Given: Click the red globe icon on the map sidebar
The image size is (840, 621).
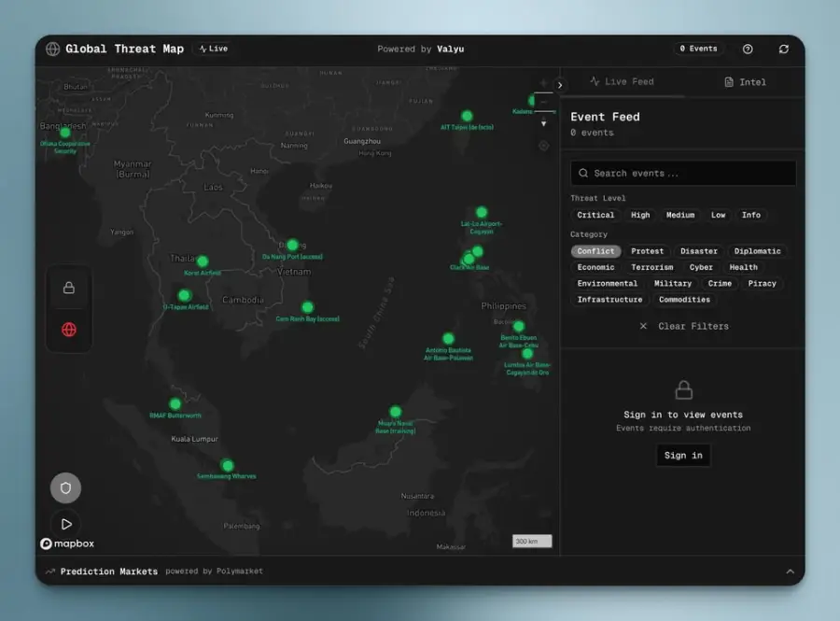Looking at the screenshot, I should 69,329.
